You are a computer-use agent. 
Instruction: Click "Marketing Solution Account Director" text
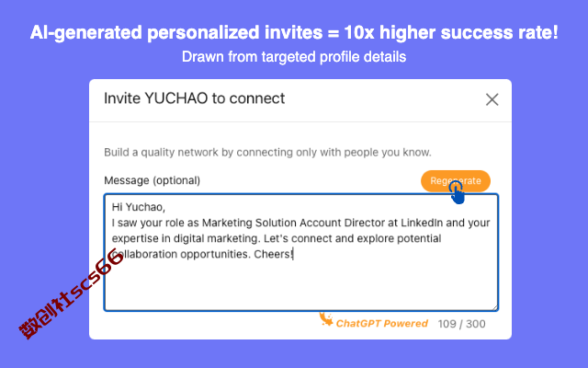[x=293, y=223]
